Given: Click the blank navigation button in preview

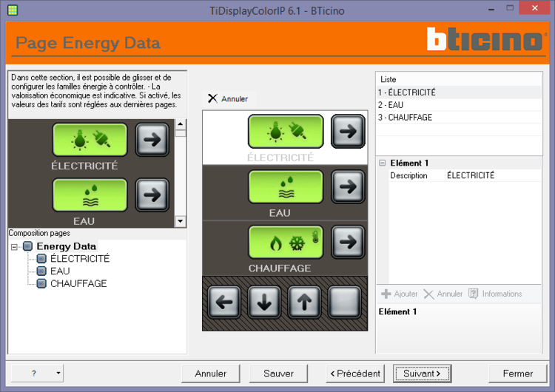Looking at the screenshot, I should (344, 303).
